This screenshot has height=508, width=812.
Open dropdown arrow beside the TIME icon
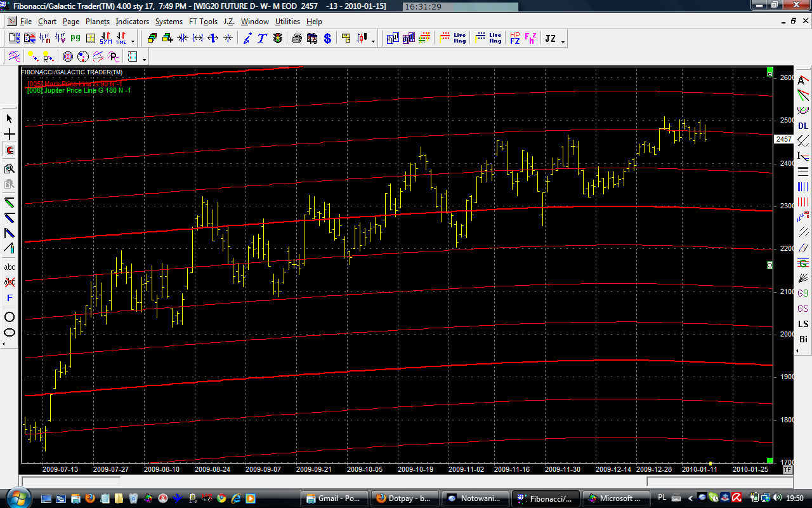[133, 42]
